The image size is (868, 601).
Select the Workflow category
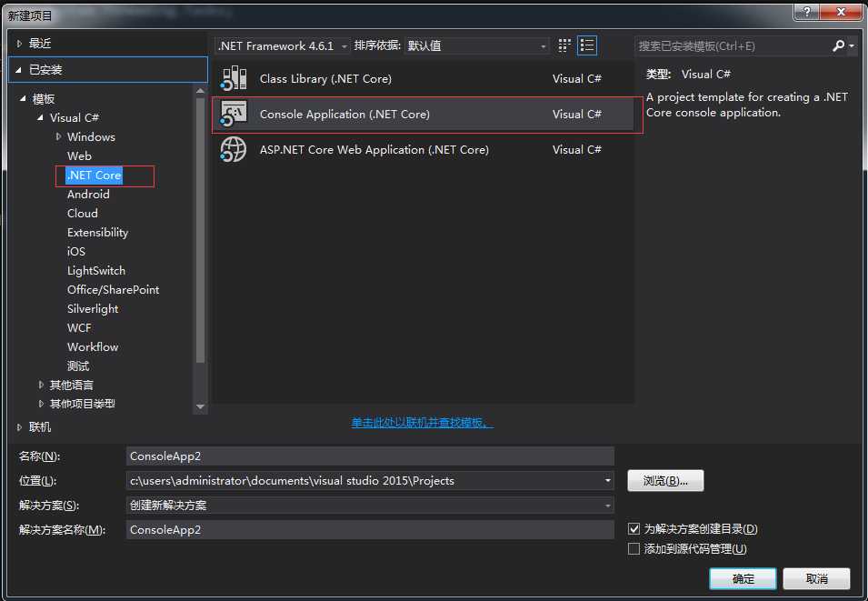(x=93, y=346)
